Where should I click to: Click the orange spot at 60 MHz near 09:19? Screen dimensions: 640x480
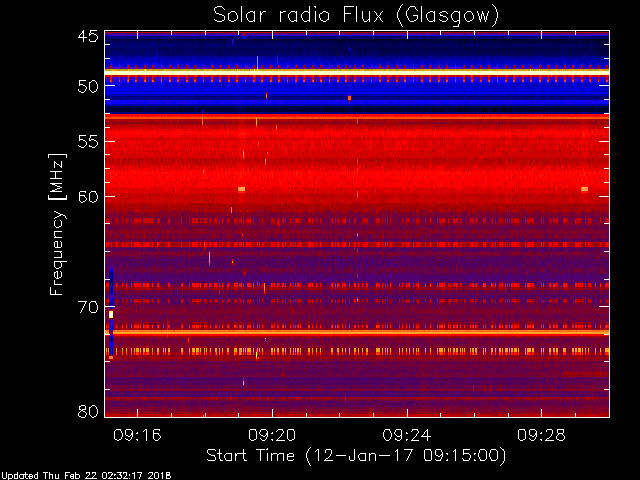242,189
